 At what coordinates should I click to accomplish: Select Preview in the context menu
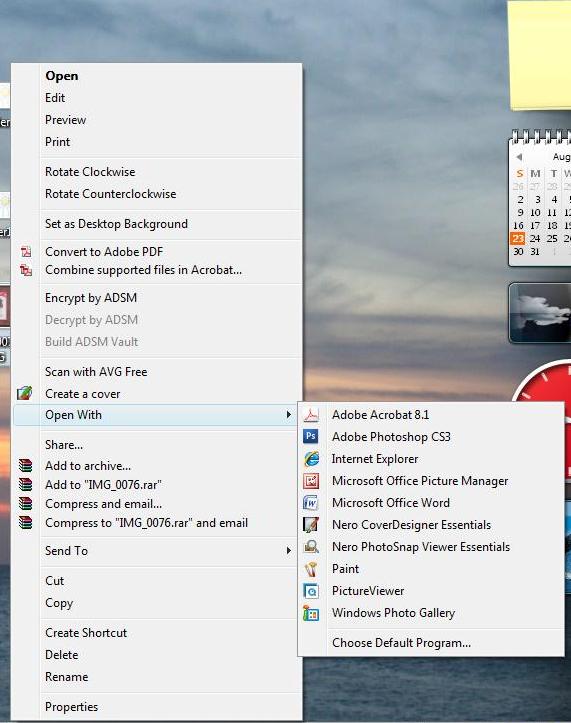point(65,120)
